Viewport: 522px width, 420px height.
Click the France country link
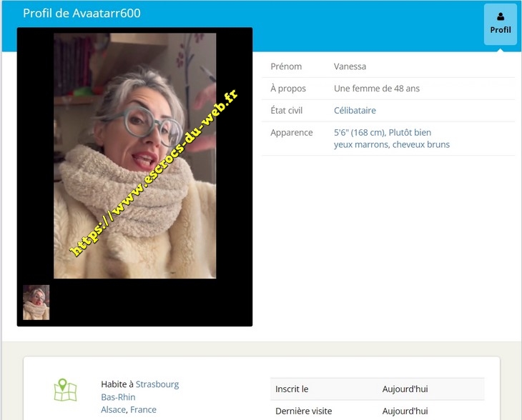click(143, 410)
